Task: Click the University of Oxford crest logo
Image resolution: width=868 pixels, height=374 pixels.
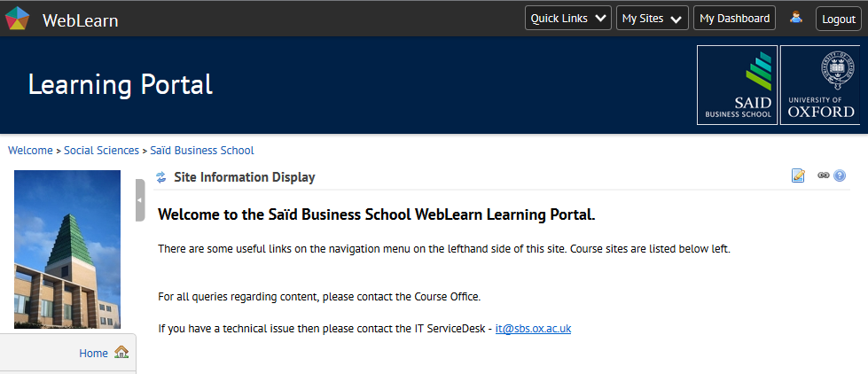Action: coord(821,85)
